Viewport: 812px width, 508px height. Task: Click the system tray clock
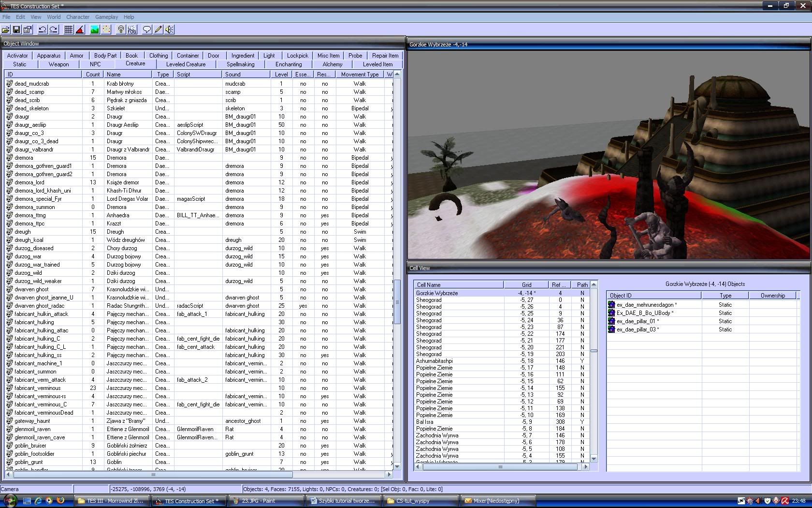coord(799,501)
